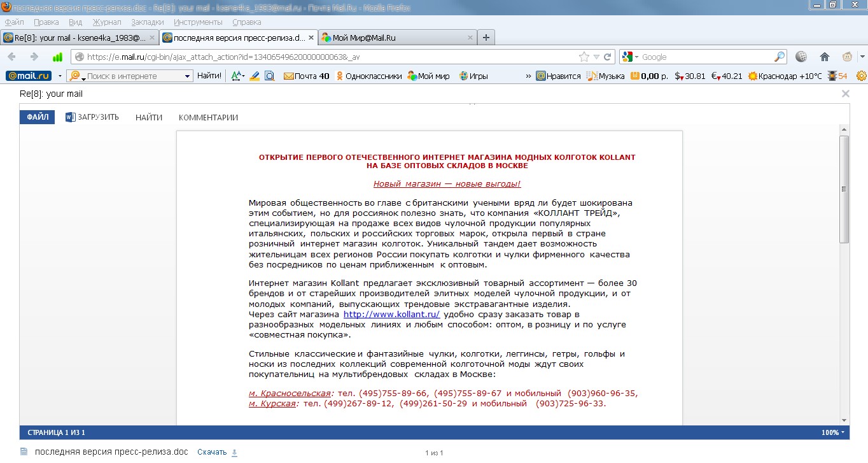Go to the Firefox home page
This screenshot has width=868, height=463.
tap(825, 57)
